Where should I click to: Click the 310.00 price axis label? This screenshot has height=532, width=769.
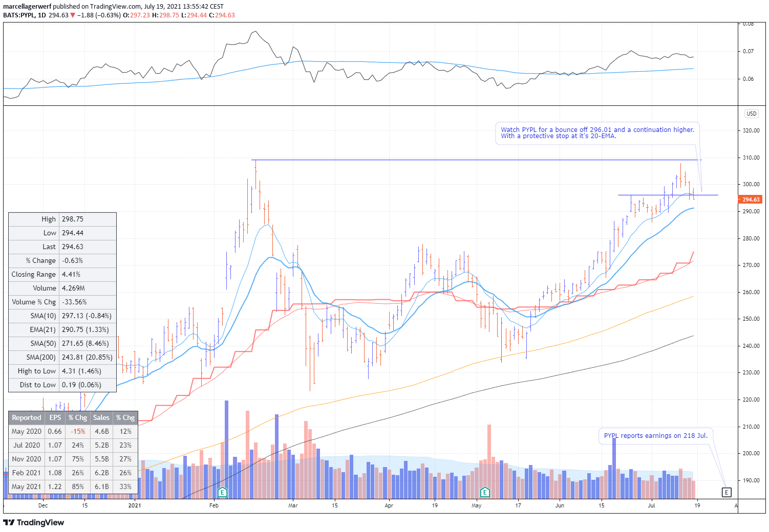[751, 158]
